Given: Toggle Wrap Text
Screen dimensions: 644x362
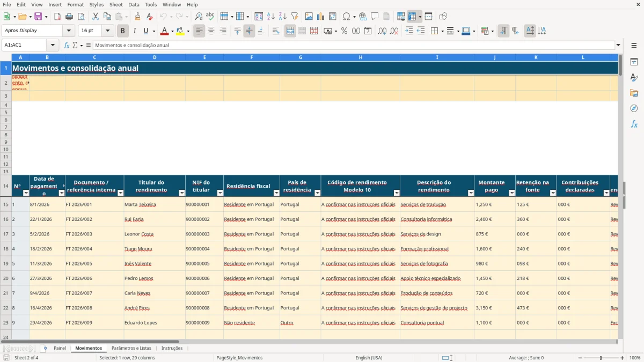Looking at the screenshot, I should coord(276,31).
